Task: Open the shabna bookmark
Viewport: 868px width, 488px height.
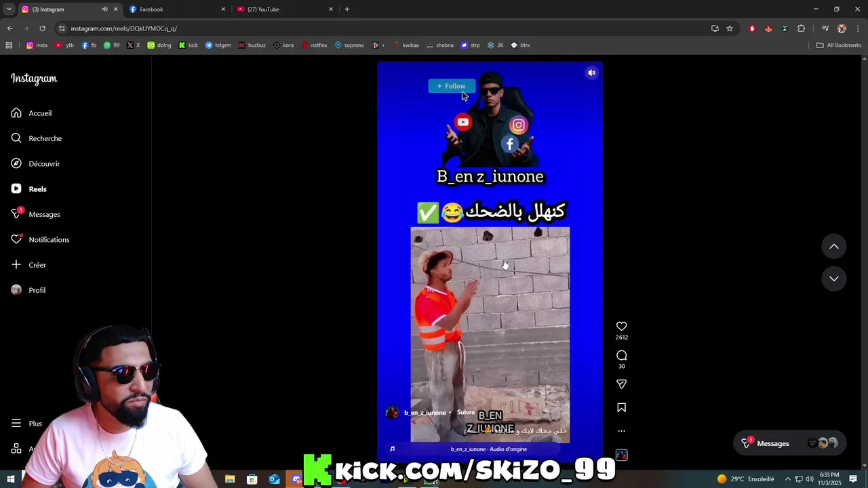Action: point(439,45)
